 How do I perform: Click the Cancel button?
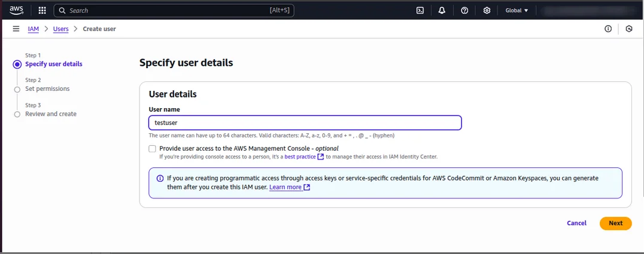pyautogui.click(x=576, y=223)
